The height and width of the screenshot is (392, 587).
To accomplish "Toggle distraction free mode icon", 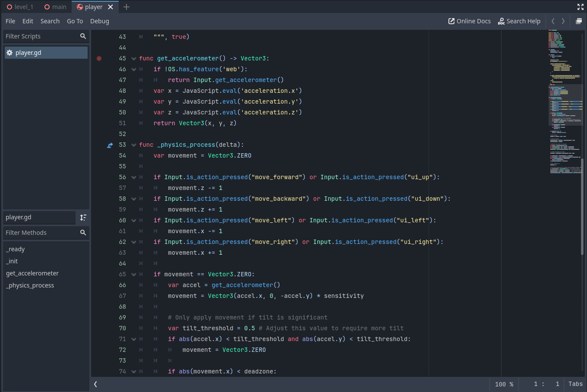I will tap(581, 7).
